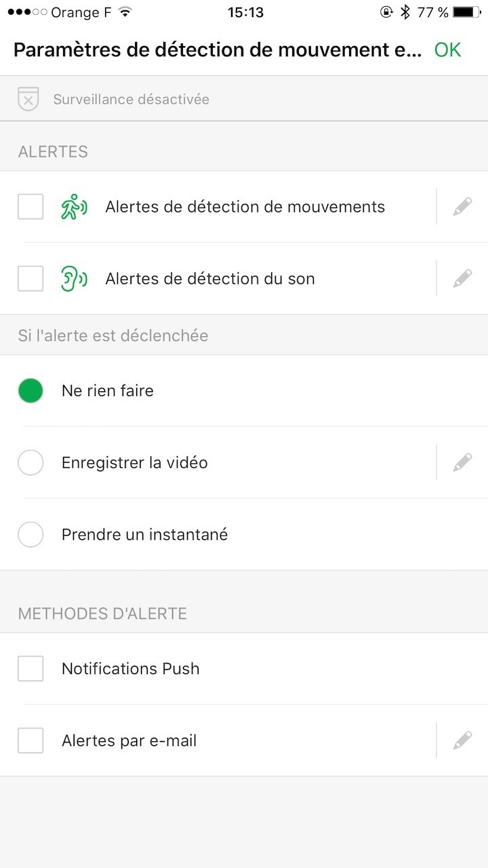Enable motion detection alerts checkbox

(30, 207)
